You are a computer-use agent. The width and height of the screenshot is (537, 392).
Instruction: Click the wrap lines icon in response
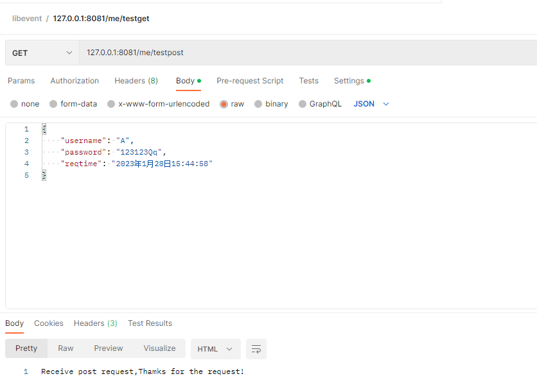pos(256,349)
